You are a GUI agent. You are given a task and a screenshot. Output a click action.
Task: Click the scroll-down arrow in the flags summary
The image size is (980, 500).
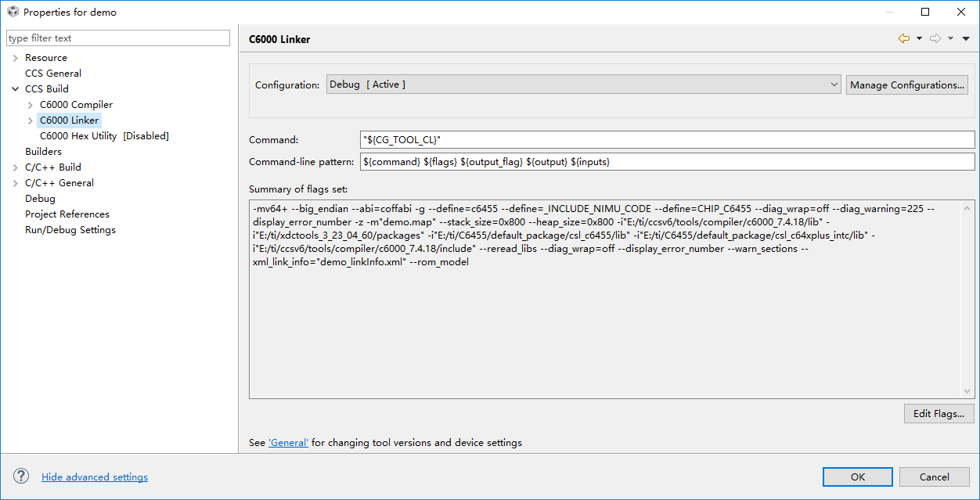click(968, 392)
